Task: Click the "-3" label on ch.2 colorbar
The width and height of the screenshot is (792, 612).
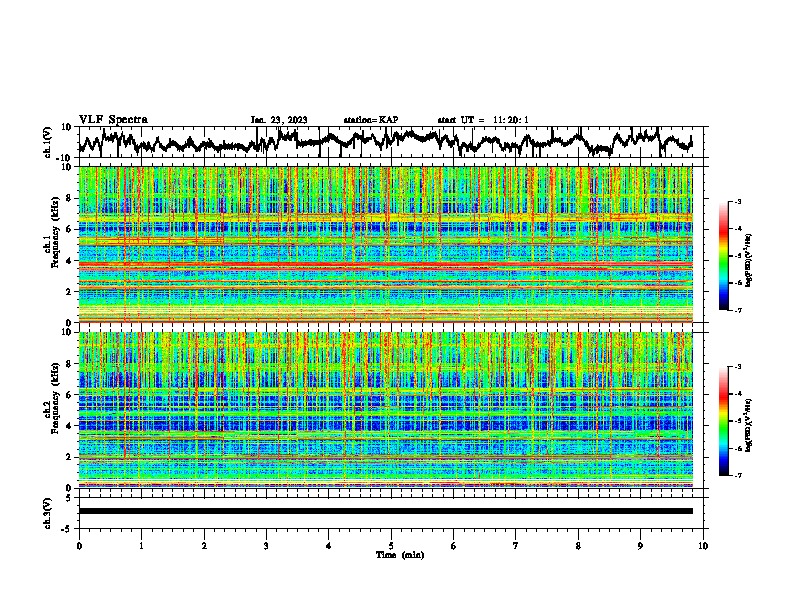Action: point(738,367)
